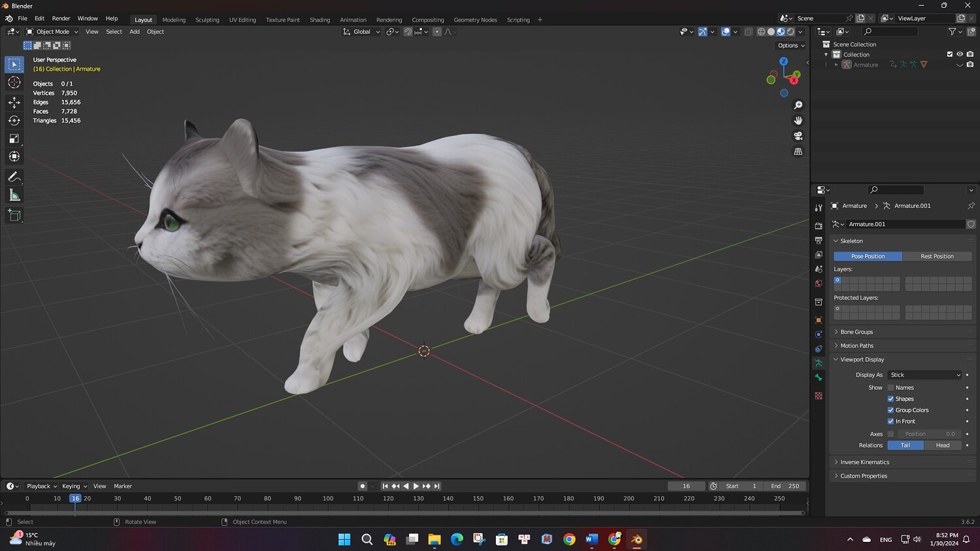Open the File menu

tap(22, 18)
